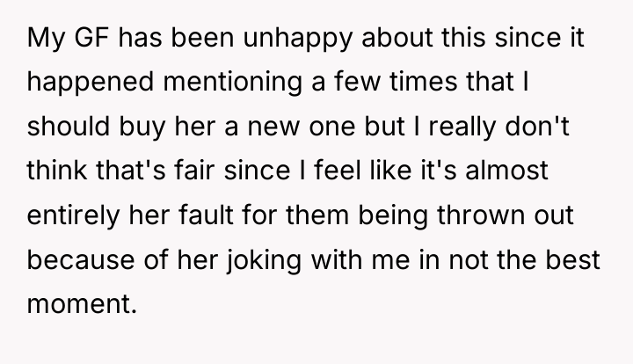
Task: Select the word "happened" starting line two
Action: click(x=91, y=83)
